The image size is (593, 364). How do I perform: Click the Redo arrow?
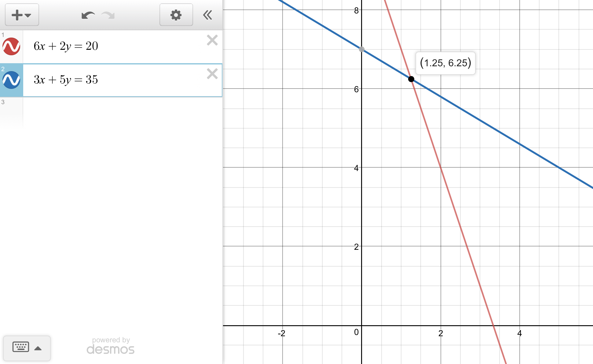click(108, 15)
